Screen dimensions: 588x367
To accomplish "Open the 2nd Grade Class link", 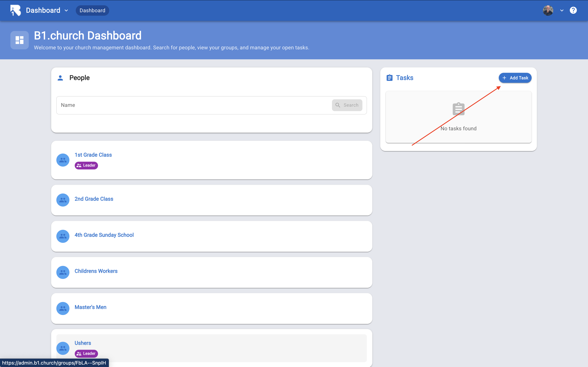I will click(94, 199).
